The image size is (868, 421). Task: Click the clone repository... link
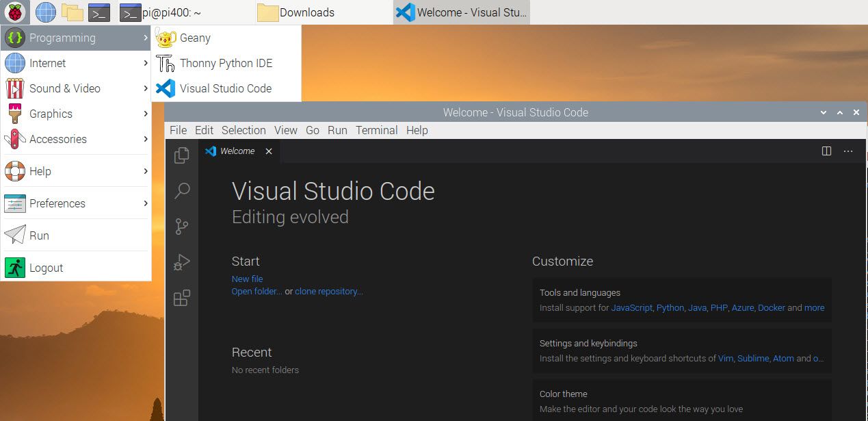(329, 291)
